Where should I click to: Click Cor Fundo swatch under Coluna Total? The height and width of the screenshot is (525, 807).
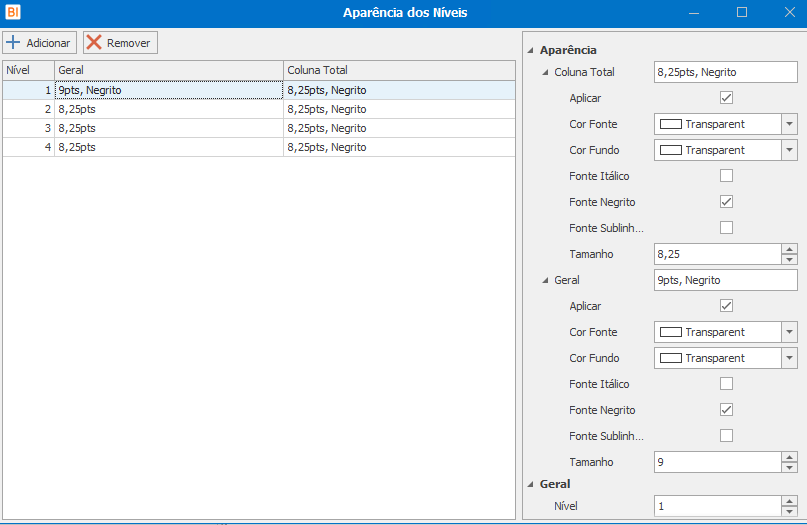click(671, 150)
